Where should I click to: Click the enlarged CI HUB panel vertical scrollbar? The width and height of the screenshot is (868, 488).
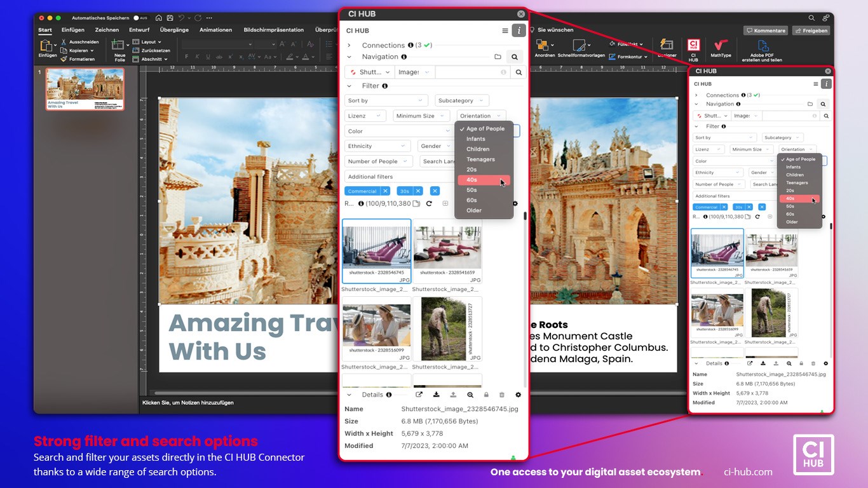pos(525,215)
